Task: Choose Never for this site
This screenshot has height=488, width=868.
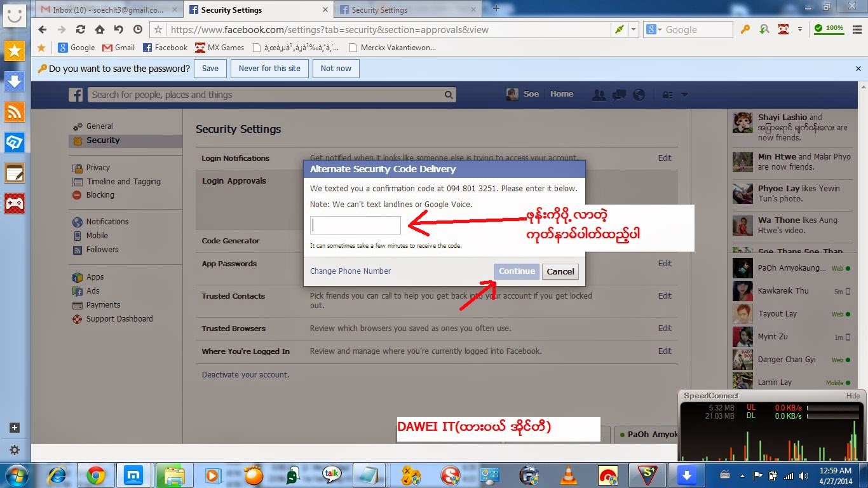Action: (269, 69)
